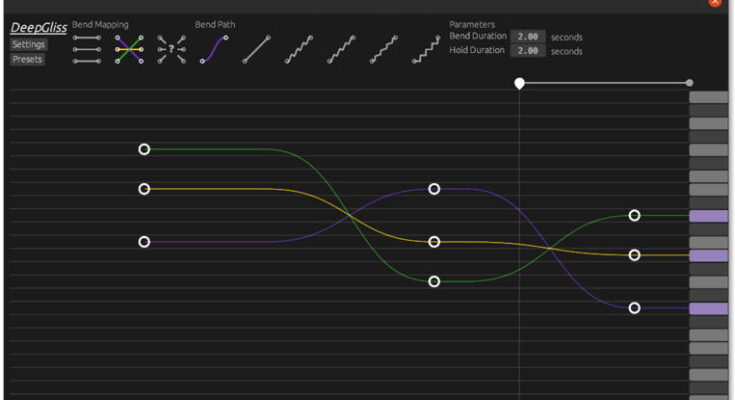Click the topmost highlighted purple piano key
Image resolution: width=735 pixels, height=400 pixels.
(708, 216)
